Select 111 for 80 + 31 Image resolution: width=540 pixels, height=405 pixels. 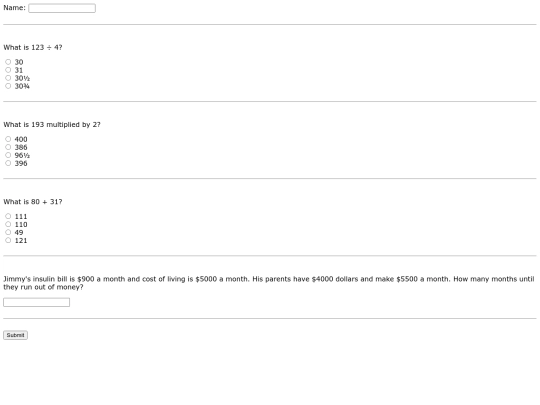click(x=8, y=216)
